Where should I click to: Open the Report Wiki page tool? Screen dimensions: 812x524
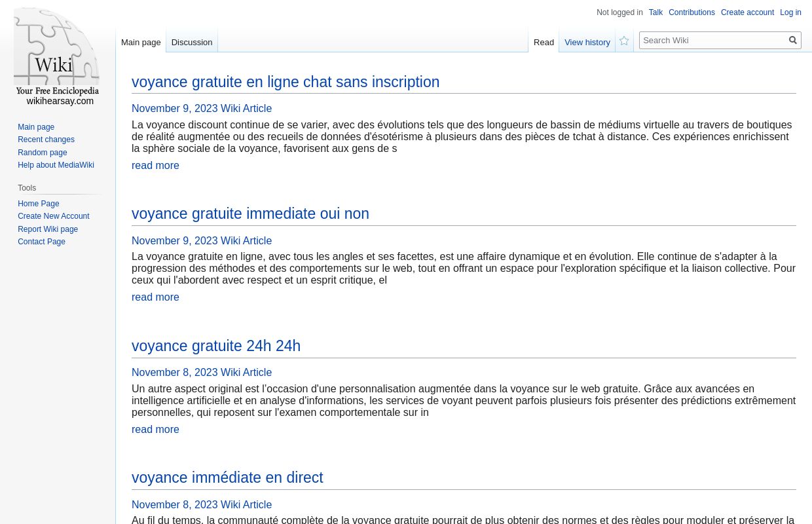tap(48, 229)
